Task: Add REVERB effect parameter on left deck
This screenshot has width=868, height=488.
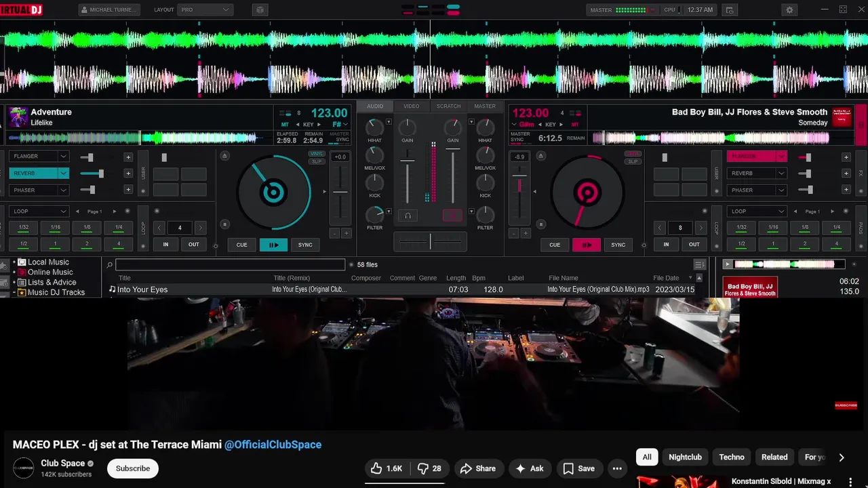Action: click(x=127, y=174)
